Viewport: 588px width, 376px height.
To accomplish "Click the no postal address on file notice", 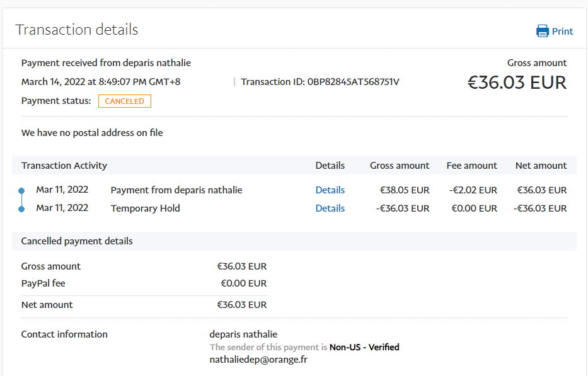I will (92, 133).
